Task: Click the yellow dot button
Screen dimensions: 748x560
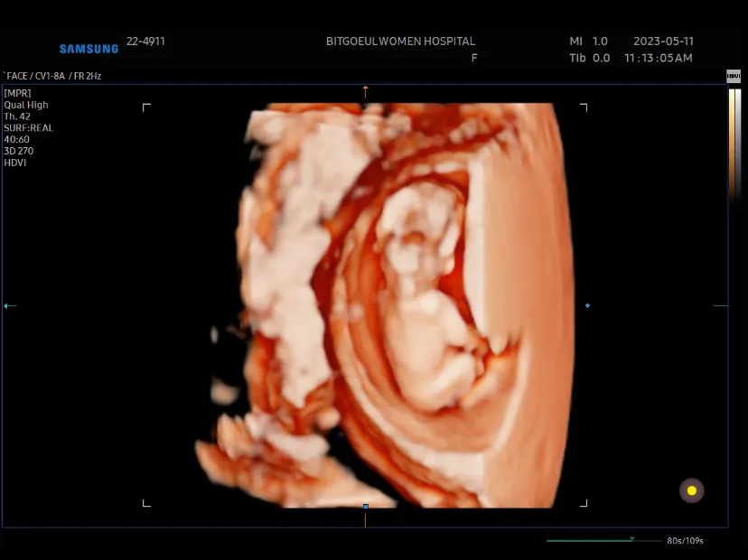Action: click(x=692, y=490)
